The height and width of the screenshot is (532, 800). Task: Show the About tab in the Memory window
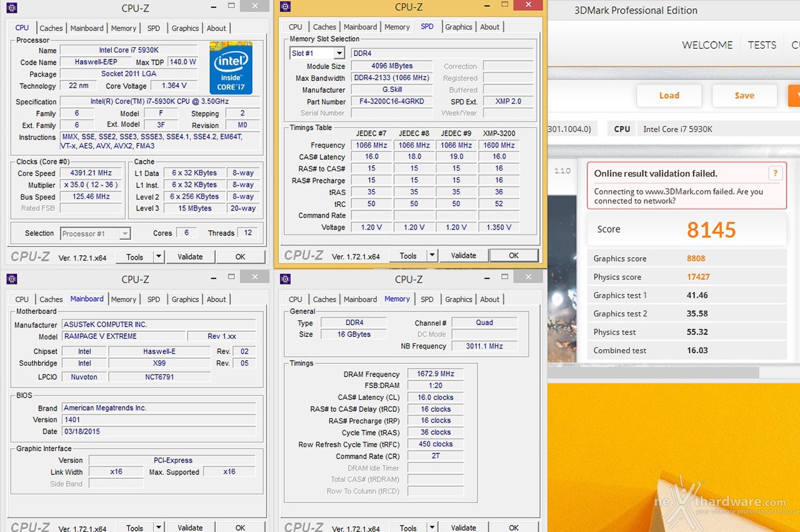[490, 299]
